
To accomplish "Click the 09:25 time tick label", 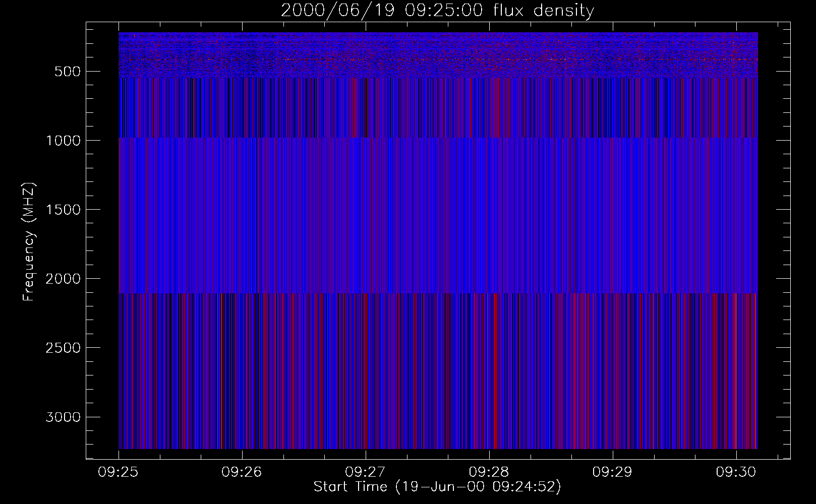I will [119, 472].
